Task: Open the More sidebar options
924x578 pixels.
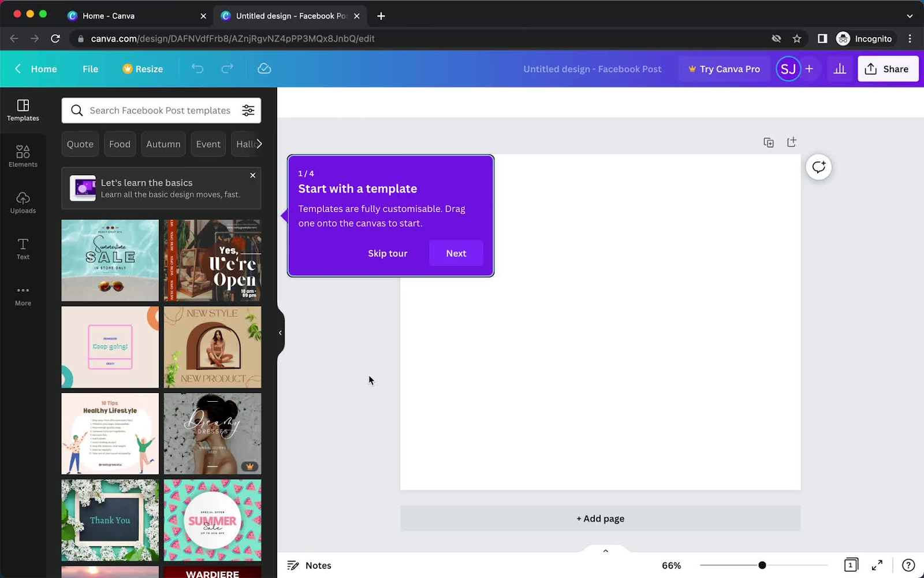Action: [x=23, y=295]
